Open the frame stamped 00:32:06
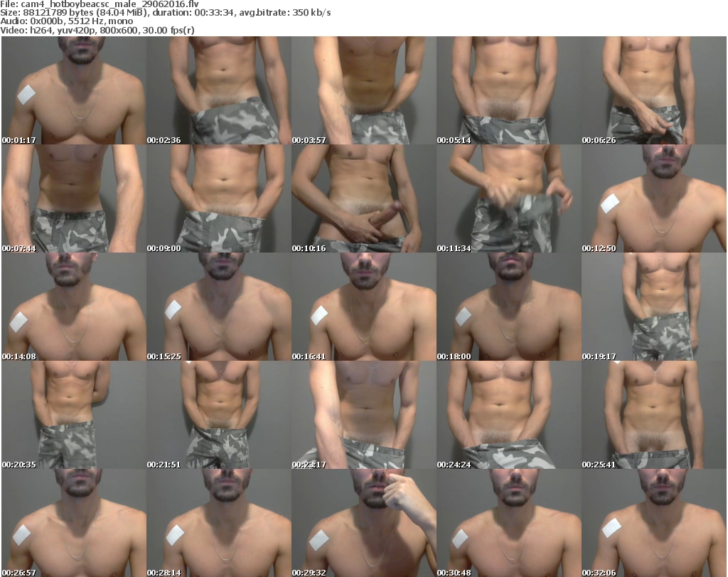 tap(654, 523)
